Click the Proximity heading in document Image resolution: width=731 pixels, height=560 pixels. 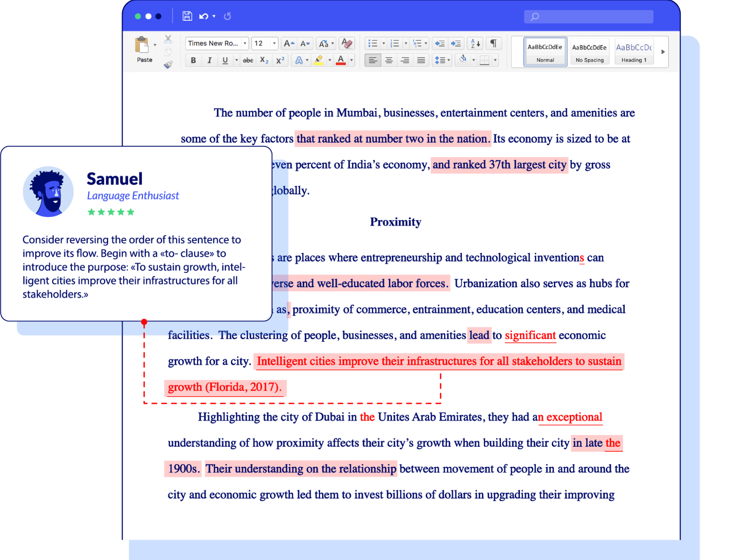(x=396, y=222)
